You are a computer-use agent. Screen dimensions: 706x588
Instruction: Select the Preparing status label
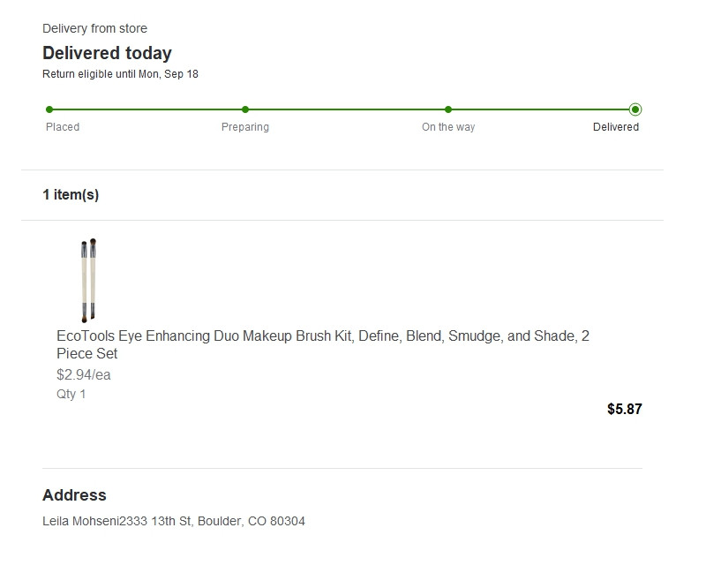(245, 127)
